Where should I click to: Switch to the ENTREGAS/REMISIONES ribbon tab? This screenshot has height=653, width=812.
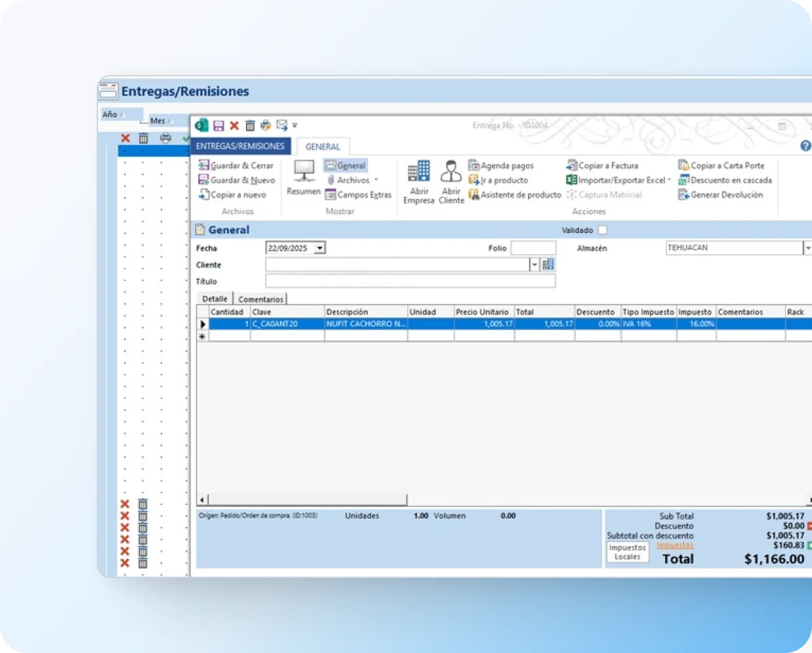click(240, 147)
